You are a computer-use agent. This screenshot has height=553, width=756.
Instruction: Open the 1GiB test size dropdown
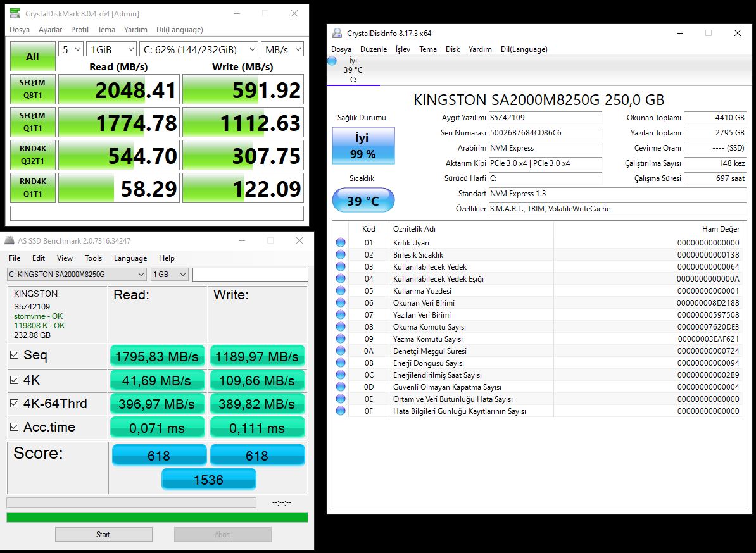(112, 49)
